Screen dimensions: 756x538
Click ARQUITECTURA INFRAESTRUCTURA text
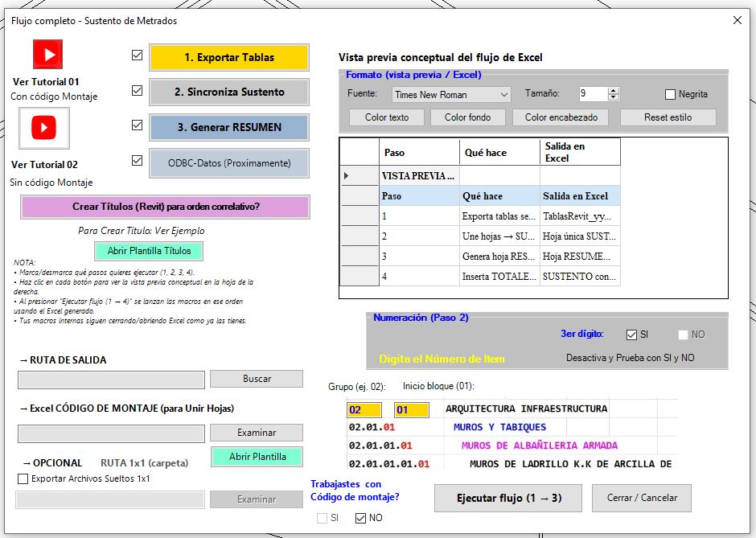(x=526, y=409)
